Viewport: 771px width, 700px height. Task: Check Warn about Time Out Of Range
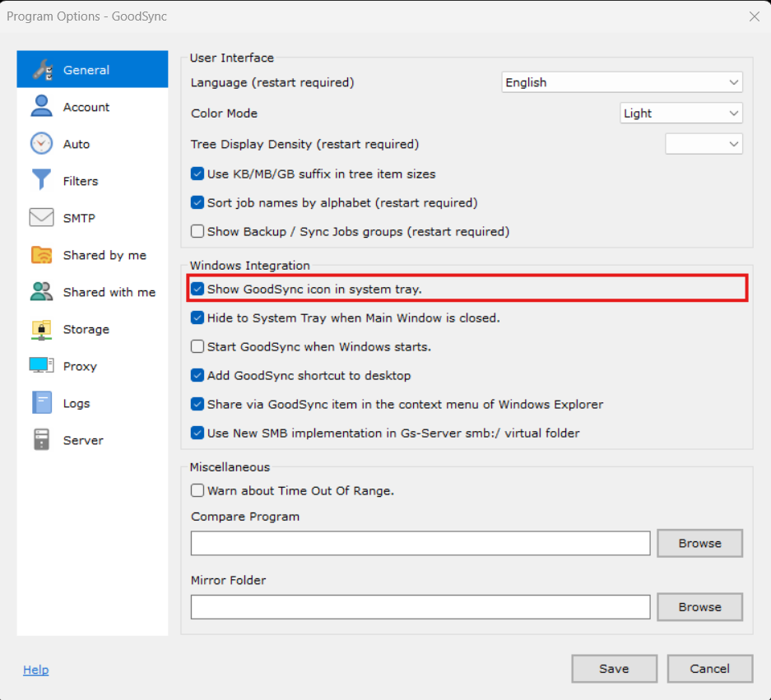[197, 491]
